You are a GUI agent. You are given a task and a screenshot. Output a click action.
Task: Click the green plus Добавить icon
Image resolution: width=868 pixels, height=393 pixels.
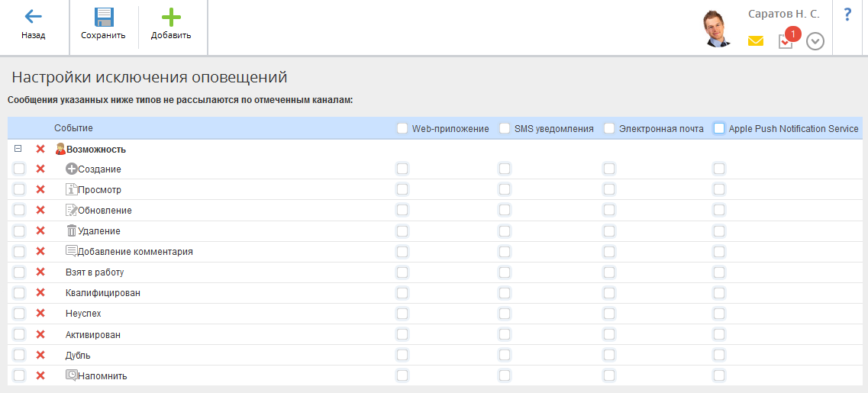click(171, 17)
